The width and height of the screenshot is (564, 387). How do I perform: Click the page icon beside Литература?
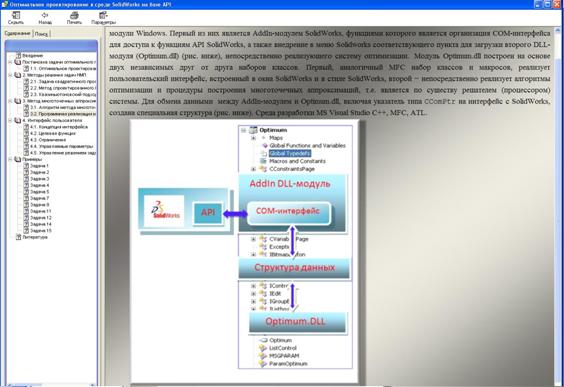coord(18,237)
